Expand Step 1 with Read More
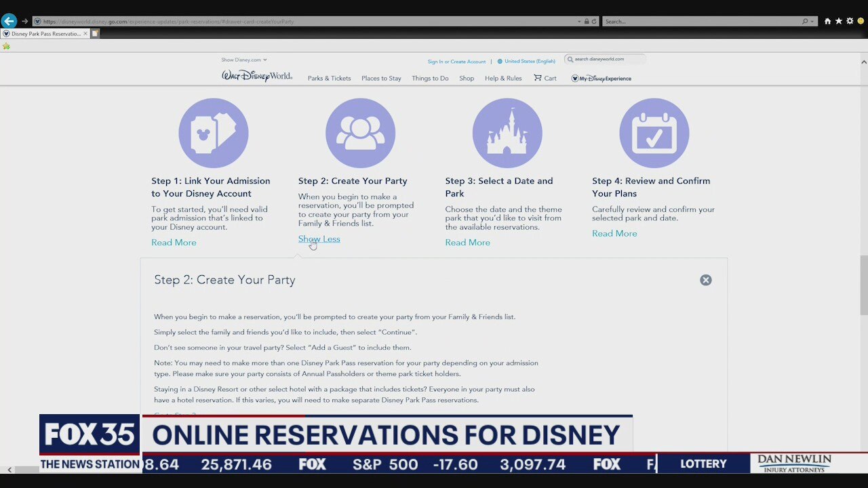868x488 pixels. [174, 243]
